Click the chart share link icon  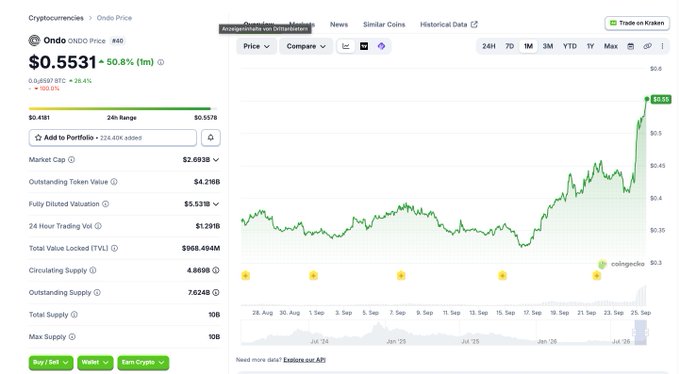tap(647, 46)
